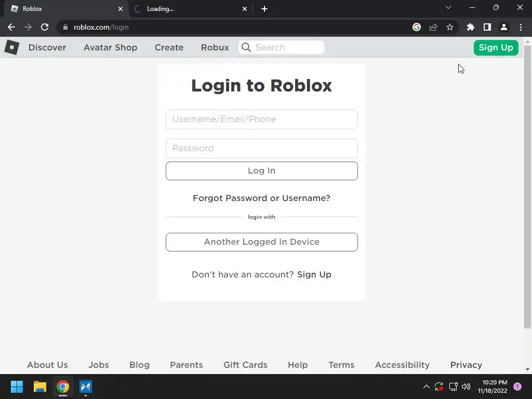Open the volume speaker tray icon
Viewport: 532px width, 399px height.
click(x=466, y=387)
